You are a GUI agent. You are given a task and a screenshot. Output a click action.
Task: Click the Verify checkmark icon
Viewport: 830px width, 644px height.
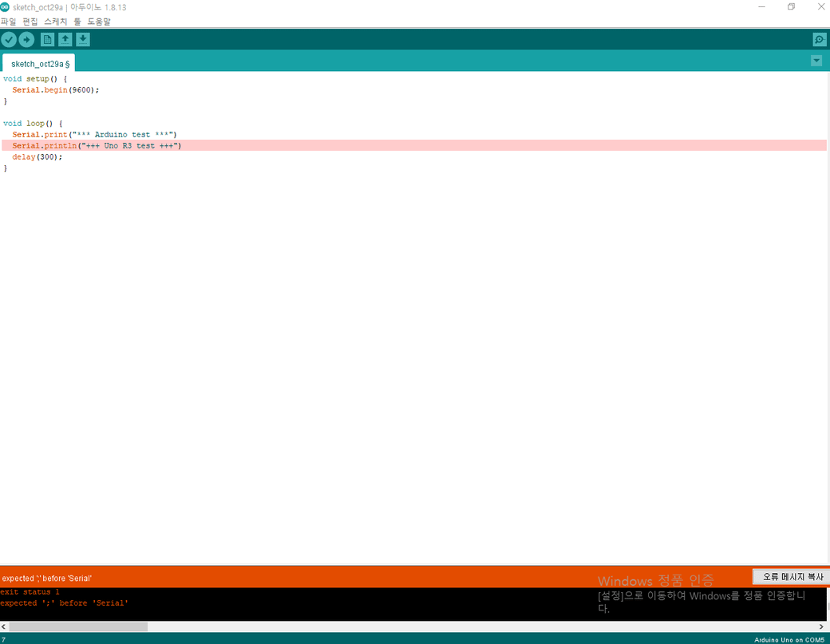(9, 40)
